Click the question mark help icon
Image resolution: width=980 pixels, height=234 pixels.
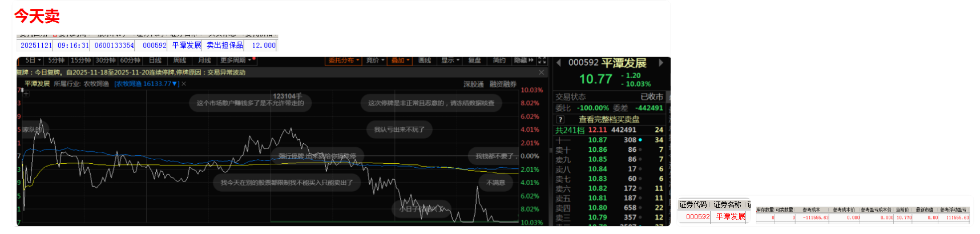tap(560, 119)
